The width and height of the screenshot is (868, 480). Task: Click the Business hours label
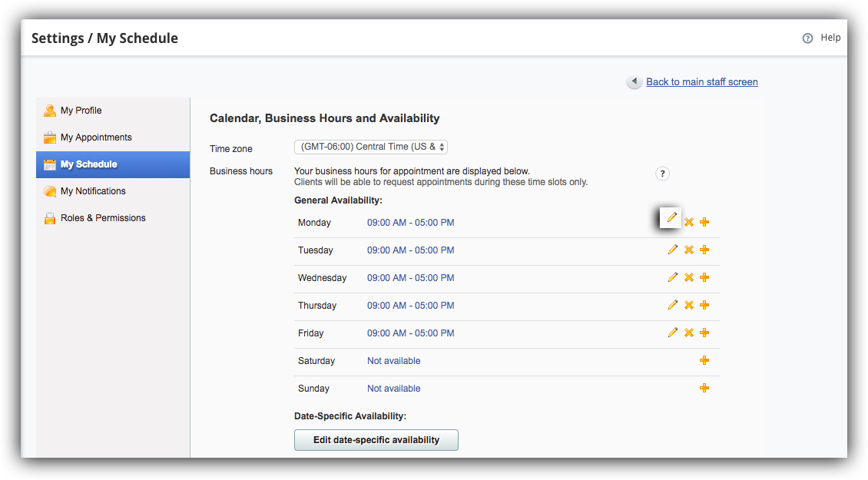click(241, 171)
